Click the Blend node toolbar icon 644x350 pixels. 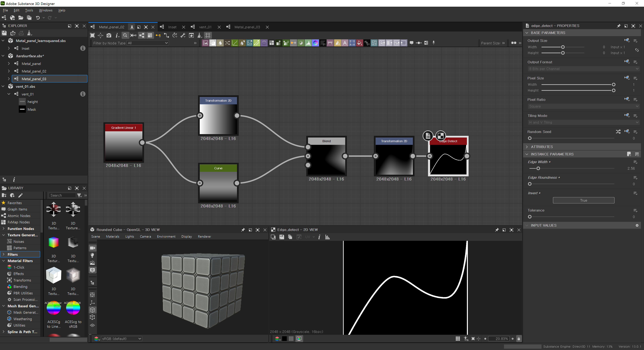(212, 43)
